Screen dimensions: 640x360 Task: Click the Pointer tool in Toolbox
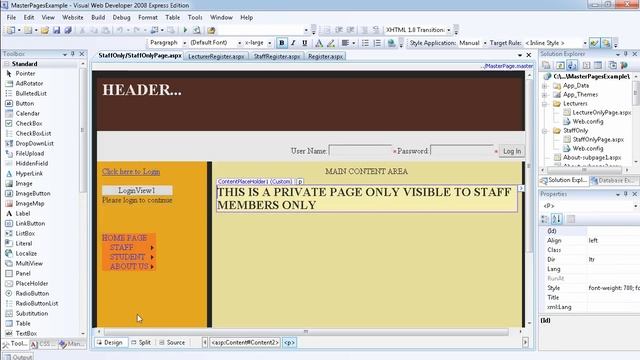tap(25, 73)
